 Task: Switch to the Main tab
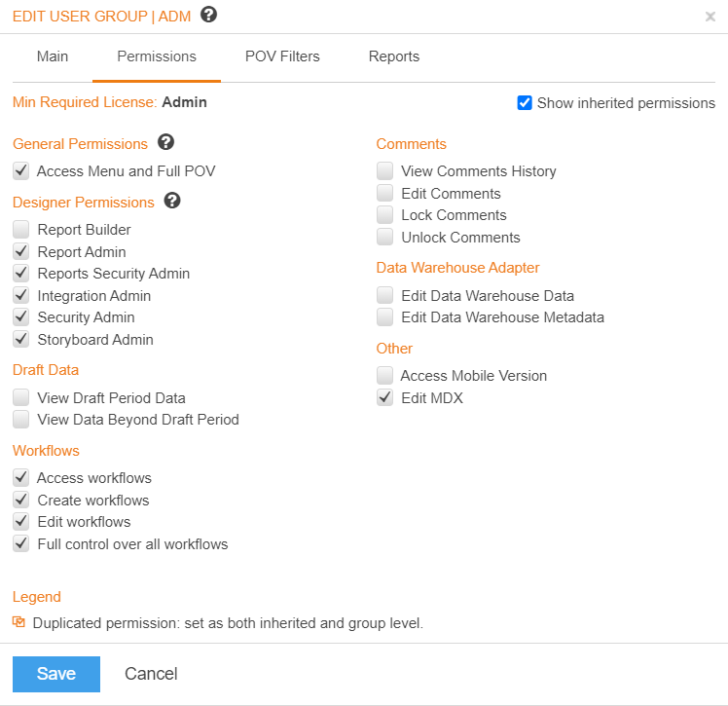tap(53, 56)
